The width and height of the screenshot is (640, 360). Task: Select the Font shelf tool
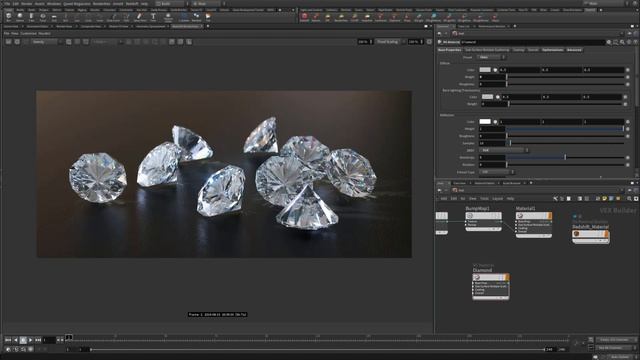(x=153, y=17)
